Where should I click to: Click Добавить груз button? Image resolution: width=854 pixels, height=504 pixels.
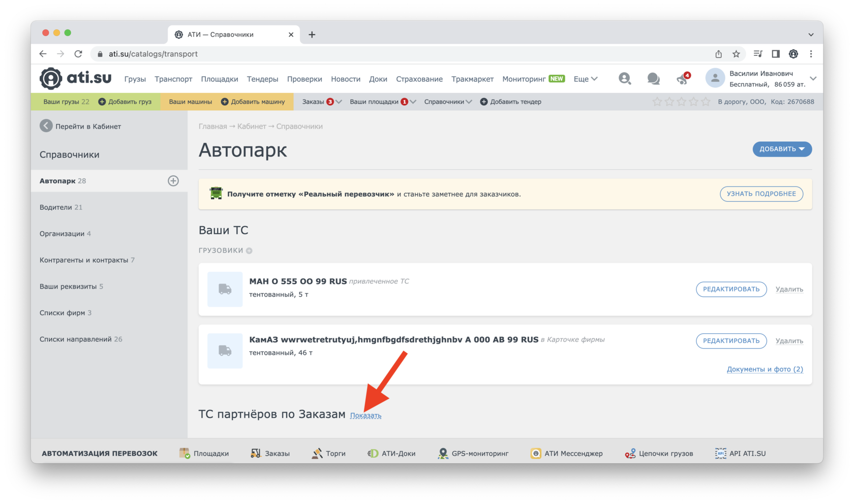(125, 102)
